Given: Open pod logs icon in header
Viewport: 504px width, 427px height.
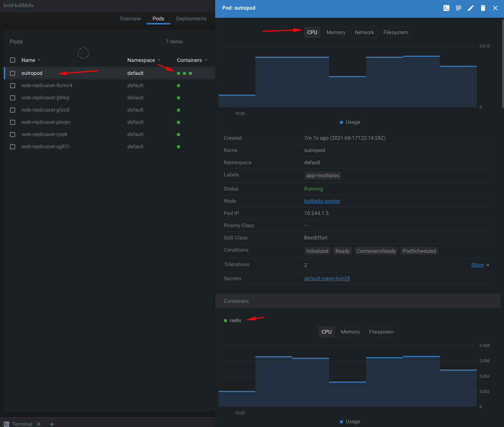Looking at the screenshot, I should [x=458, y=8].
